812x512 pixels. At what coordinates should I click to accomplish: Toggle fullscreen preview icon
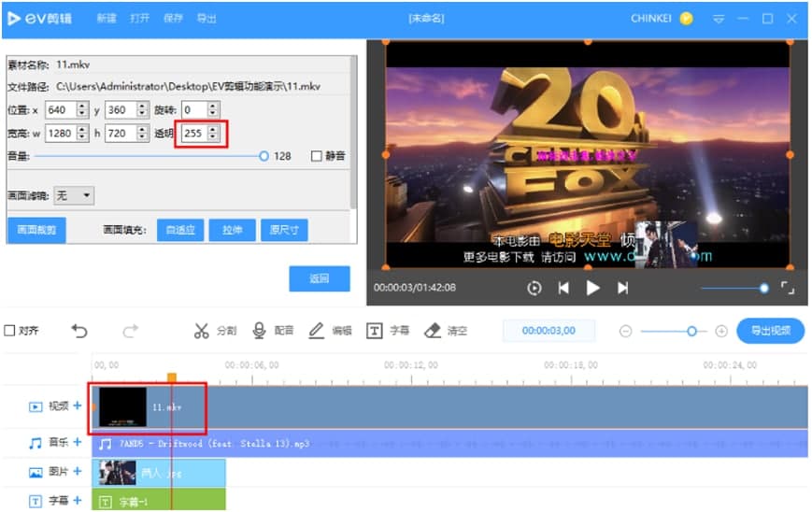click(x=788, y=289)
